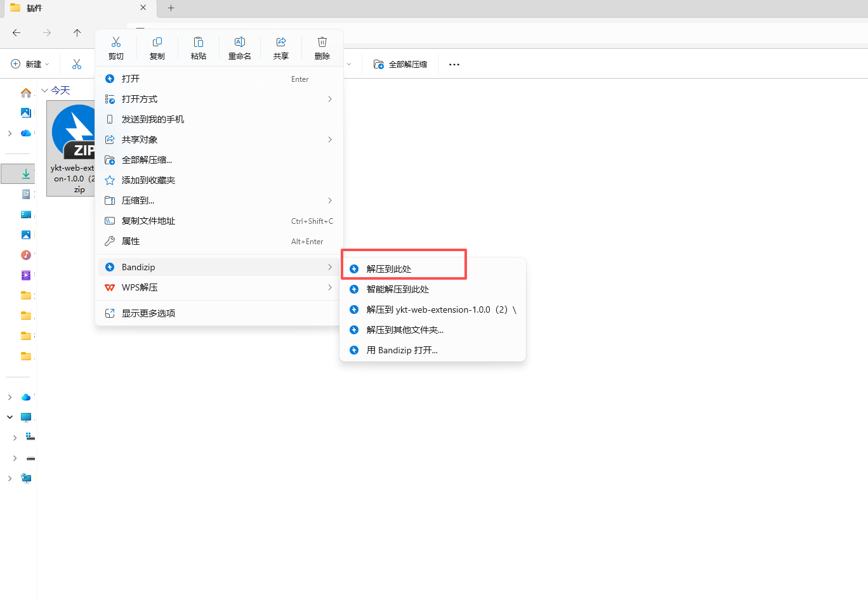The height and width of the screenshot is (600, 868).
Task: Collapse the 今天 group header
Action: coord(45,91)
